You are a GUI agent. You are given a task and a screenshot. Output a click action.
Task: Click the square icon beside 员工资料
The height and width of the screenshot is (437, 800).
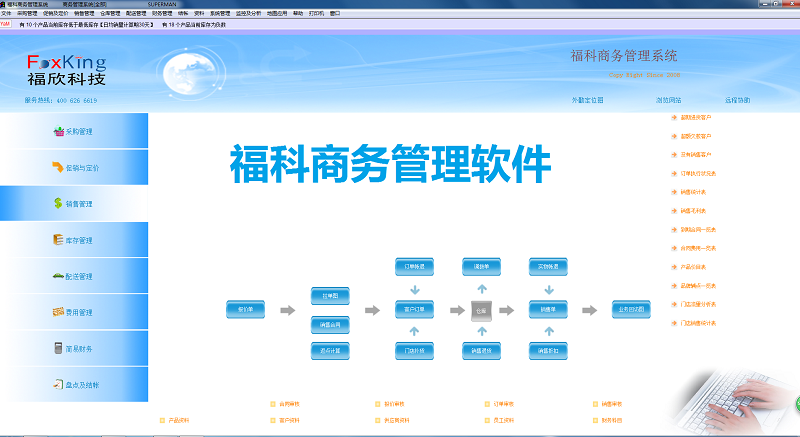[x=487, y=421]
